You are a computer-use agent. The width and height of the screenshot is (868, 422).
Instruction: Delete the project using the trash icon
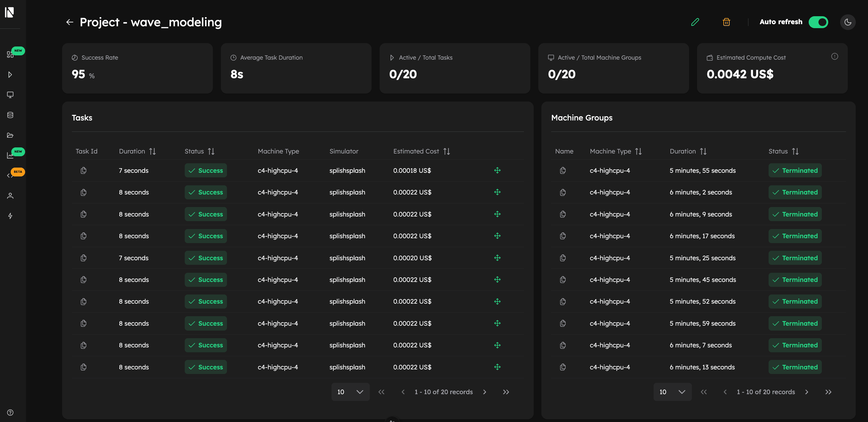726,22
